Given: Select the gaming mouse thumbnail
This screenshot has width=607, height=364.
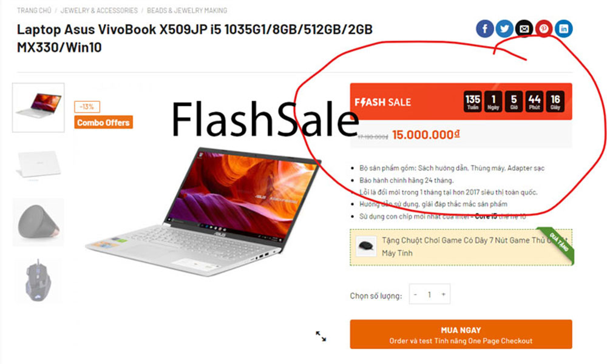Looking at the screenshot, I should click(x=38, y=280).
